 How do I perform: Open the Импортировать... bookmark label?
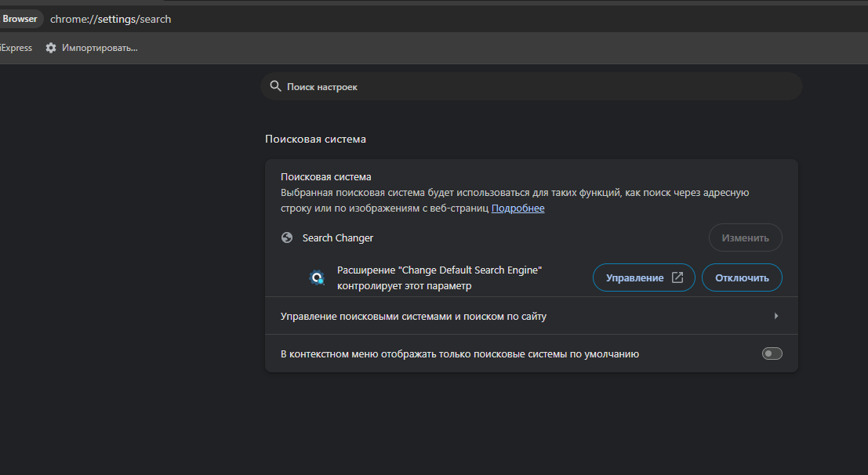pyautogui.click(x=100, y=48)
